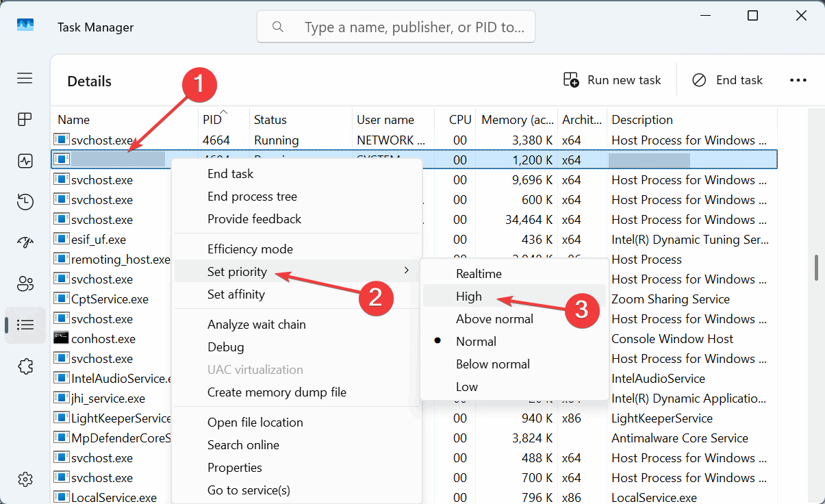Image resolution: width=825 pixels, height=504 pixels.
Task: Click the esif_uf.exe process icon
Action: [62, 239]
